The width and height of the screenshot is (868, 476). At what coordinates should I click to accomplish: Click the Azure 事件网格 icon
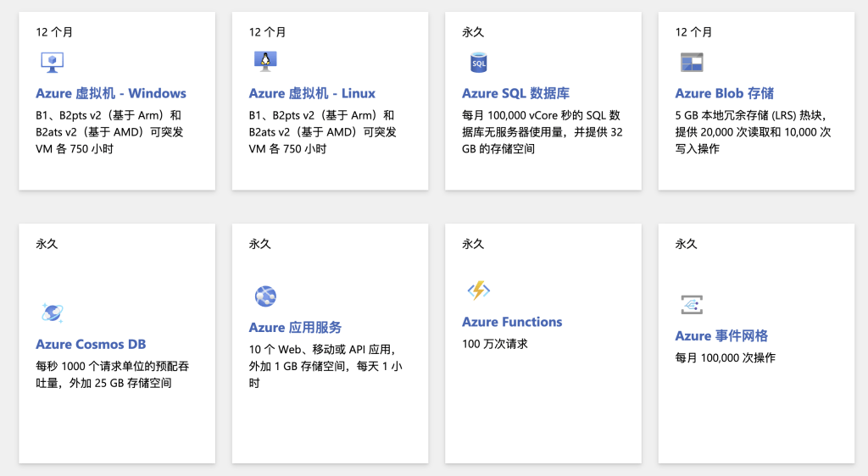pyautogui.click(x=692, y=305)
